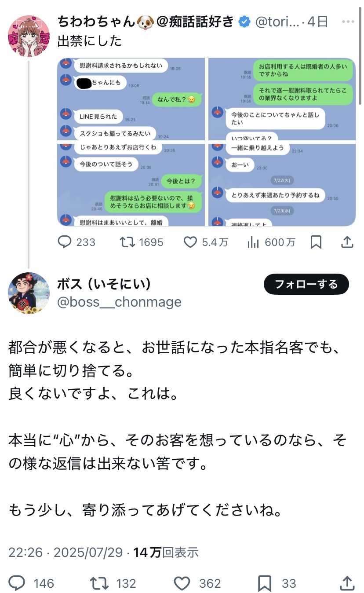Open the @boss__chonmage profile handle
Image resolution: width=364 pixels, height=593 pixels.
[120, 302]
